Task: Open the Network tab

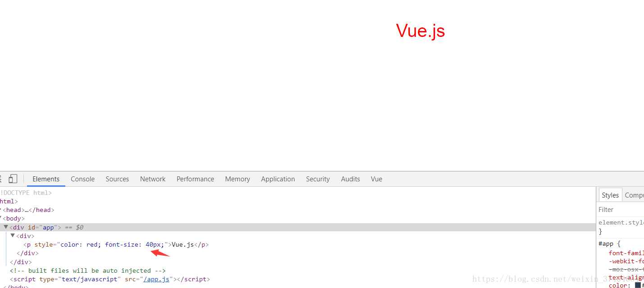Action: (153, 179)
